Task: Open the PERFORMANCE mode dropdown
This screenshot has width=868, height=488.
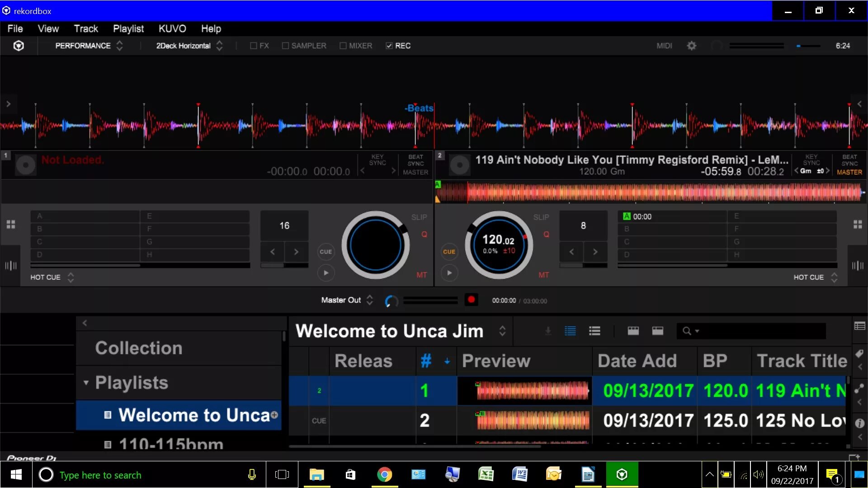Action: 89,46
